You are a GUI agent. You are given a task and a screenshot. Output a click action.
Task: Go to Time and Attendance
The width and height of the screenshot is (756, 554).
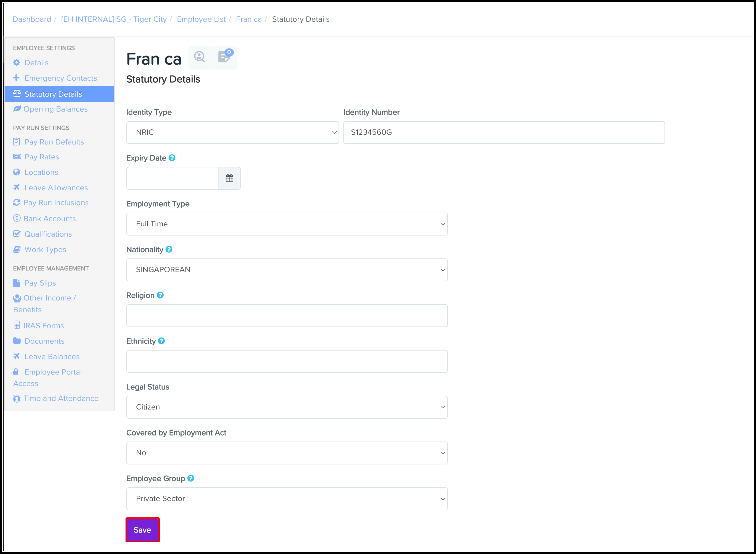(61, 398)
